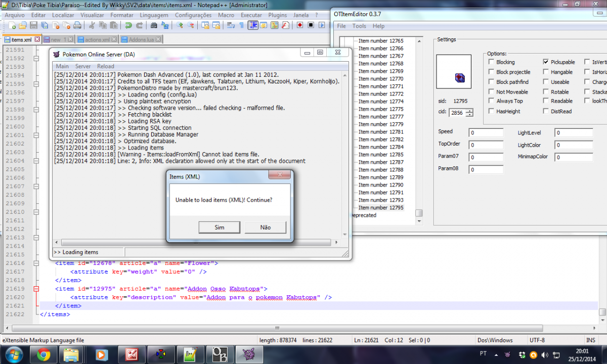This screenshot has height=364, width=607.
Task: Enable the Hangable checkbox
Action: 546,72
